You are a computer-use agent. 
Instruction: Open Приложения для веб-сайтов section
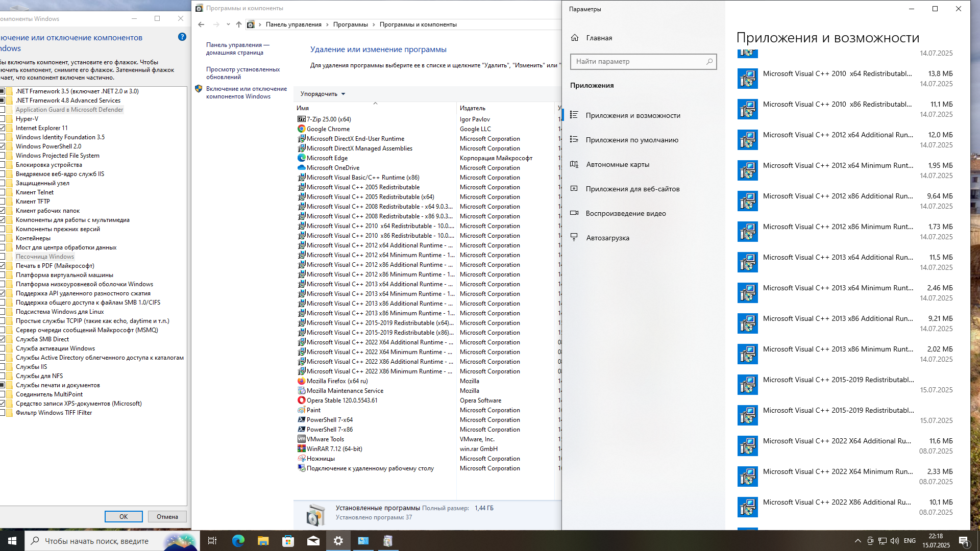pyautogui.click(x=643, y=189)
